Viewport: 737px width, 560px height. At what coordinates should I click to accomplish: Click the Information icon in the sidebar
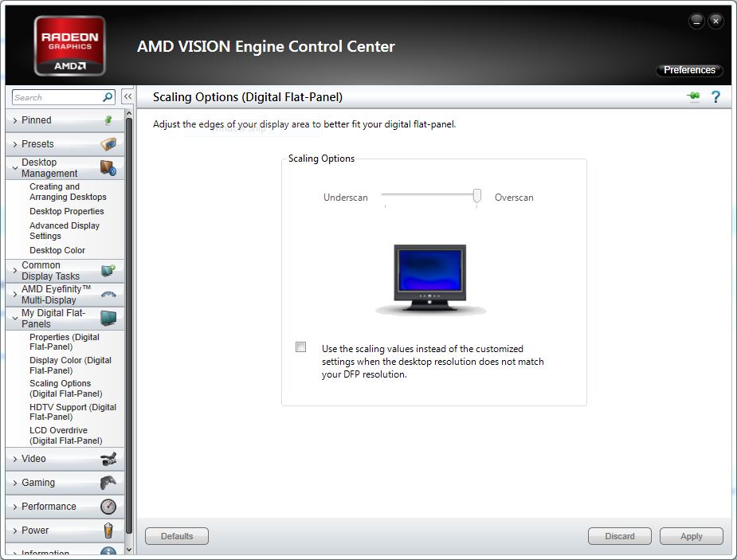[x=108, y=550]
